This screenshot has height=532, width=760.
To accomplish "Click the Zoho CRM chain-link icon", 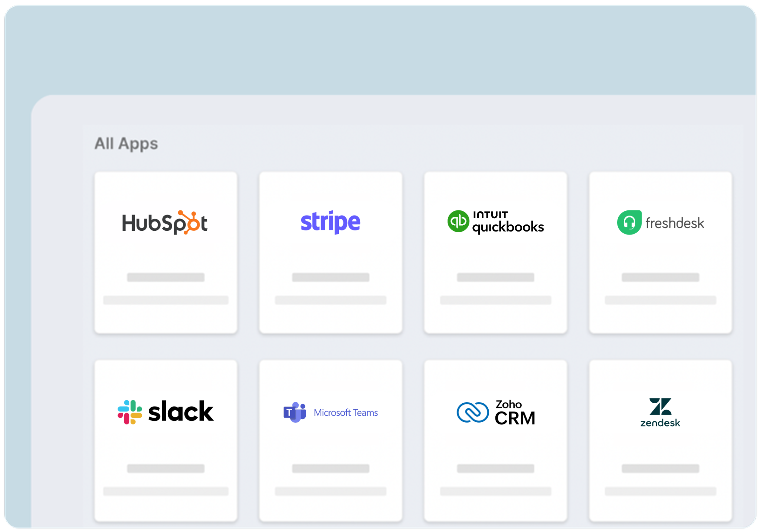I will 472,412.
